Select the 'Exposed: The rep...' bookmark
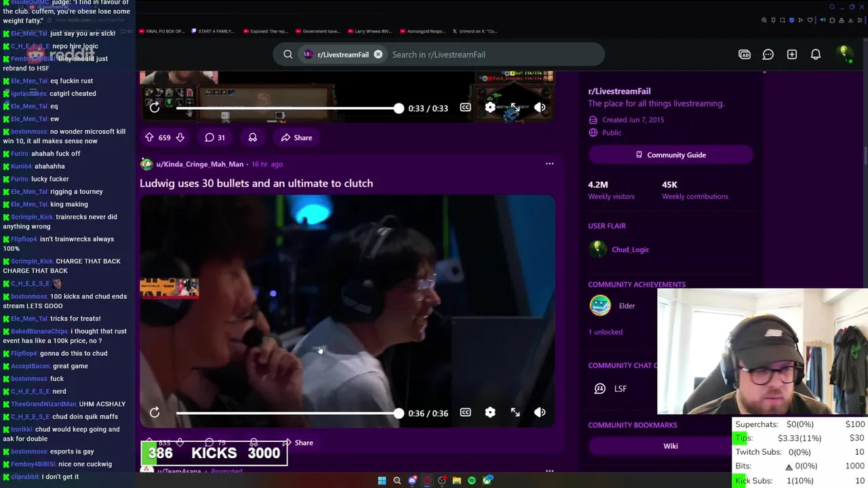Screen dimensions: 868x488 tap(265, 31)
